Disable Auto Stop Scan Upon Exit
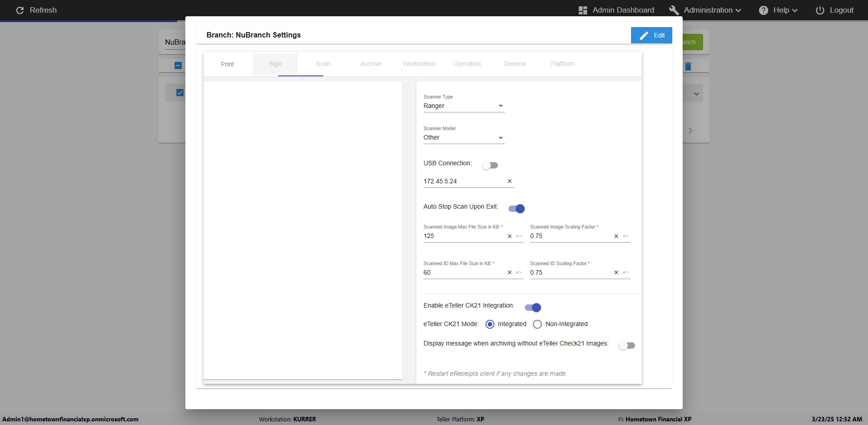The width and height of the screenshot is (868, 425). [516, 209]
